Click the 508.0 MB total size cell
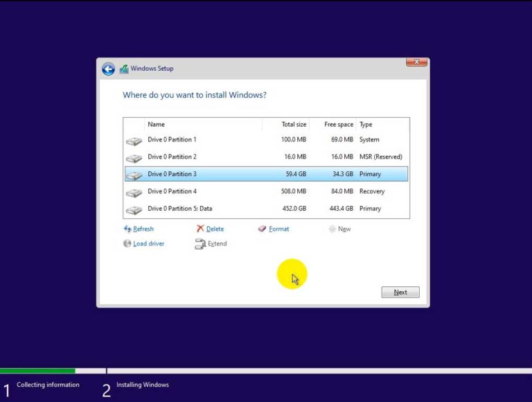 294,191
